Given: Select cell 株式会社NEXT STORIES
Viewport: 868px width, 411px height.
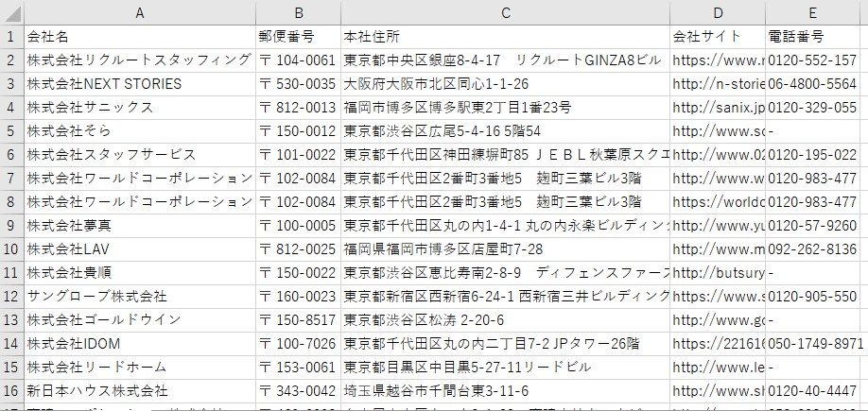Looking at the screenshot, I should pyautogui.click(x=140, y=84).
